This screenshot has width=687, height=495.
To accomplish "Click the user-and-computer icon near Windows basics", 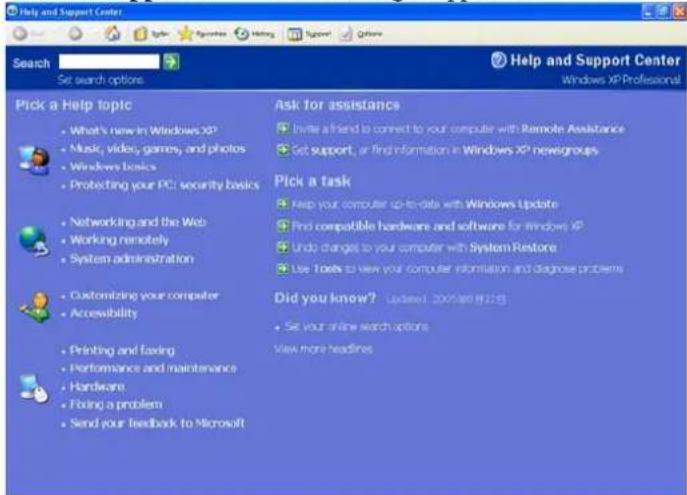I will tap(34, 161).
